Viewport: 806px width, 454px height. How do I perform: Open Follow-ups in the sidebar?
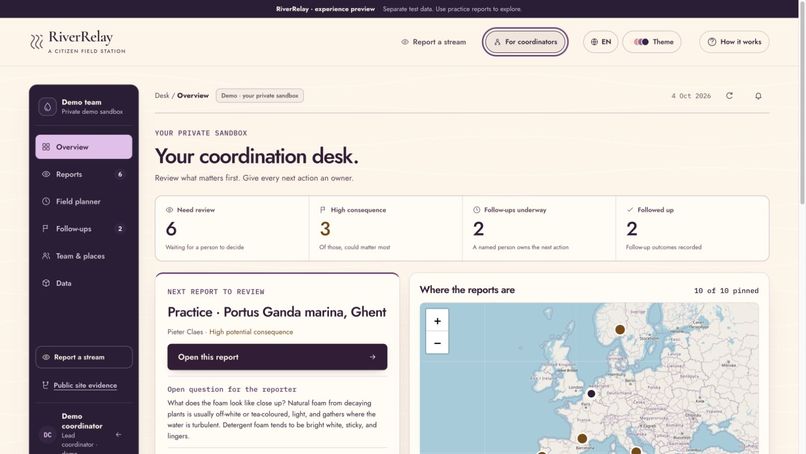(84, 229)
